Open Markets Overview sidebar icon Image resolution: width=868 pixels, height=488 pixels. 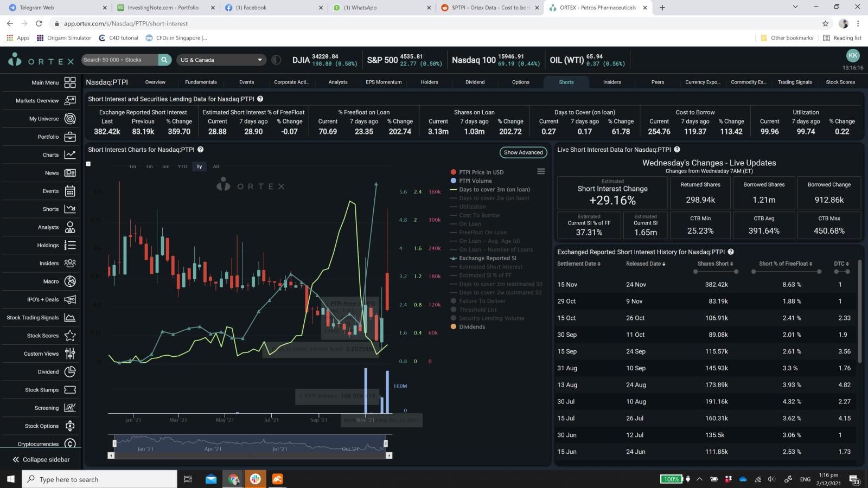point(70,100)
